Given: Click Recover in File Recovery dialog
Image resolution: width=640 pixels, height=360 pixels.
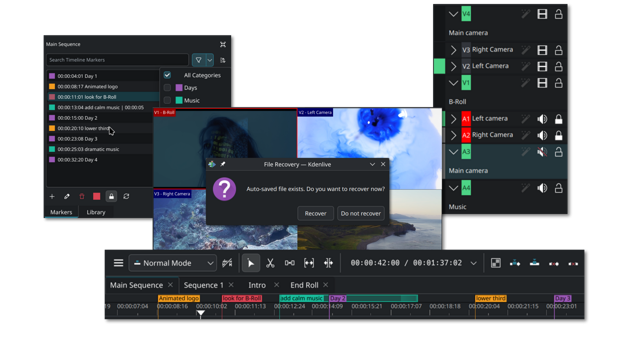Looking at the screenshot, I should click(316, 213).
